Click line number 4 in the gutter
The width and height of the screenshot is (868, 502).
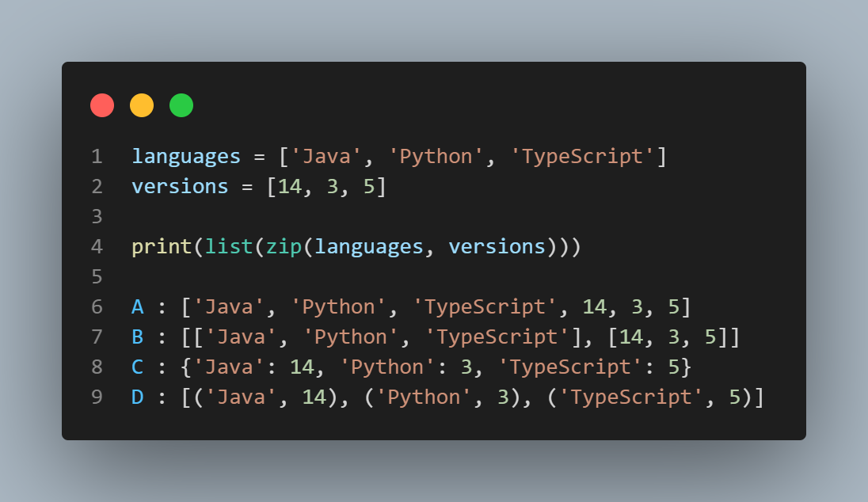(97, 247)
